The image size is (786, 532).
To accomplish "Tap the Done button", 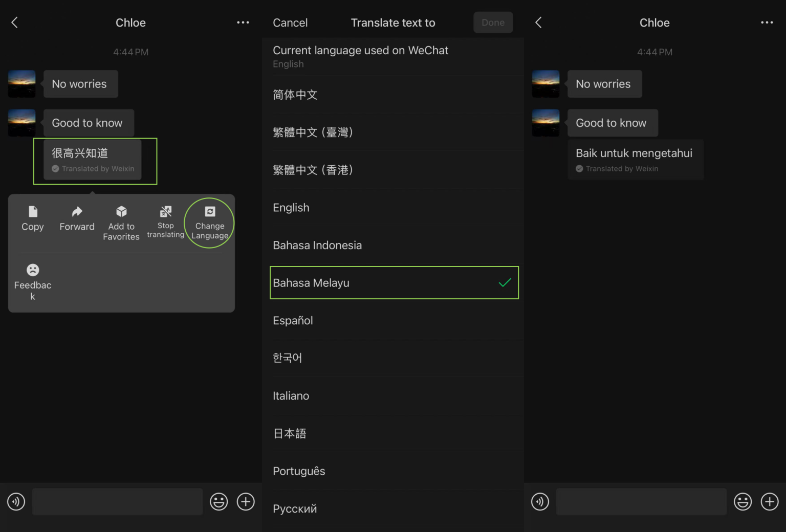I will pos(492,23).
